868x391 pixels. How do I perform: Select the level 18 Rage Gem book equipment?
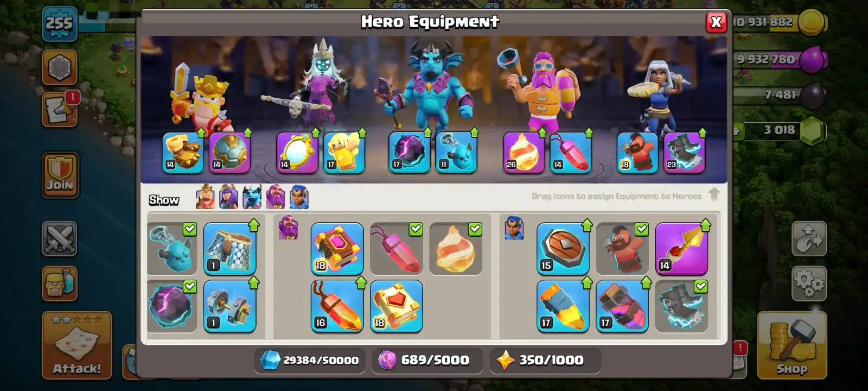point(337,248)
